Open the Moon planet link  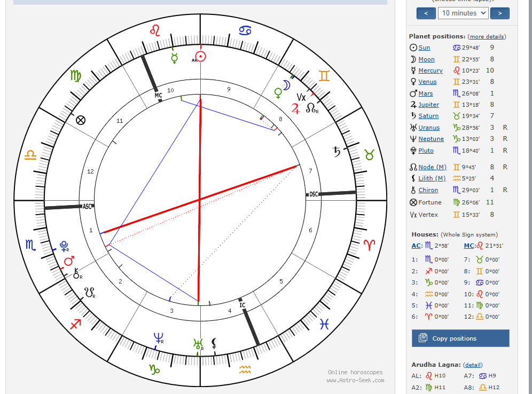426,59
